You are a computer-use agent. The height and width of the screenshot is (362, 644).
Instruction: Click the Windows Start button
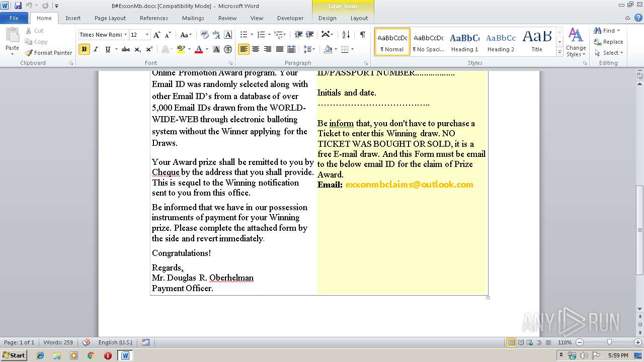click(x=14, y=355)
